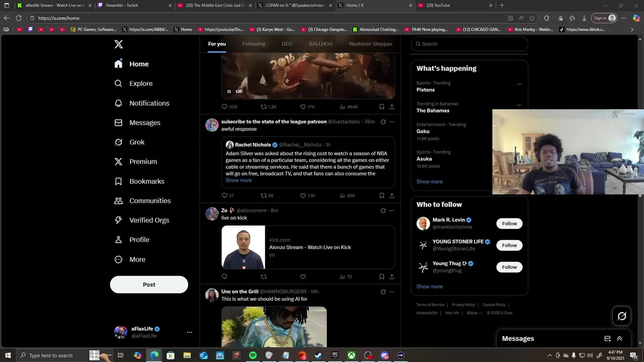Screen dimensions: 644x362
Task: Follow Young Thug
Action: [509, 267]
